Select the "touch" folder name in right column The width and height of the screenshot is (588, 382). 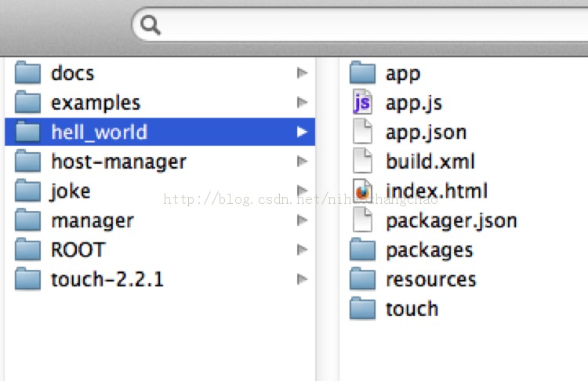pos(412,309)
